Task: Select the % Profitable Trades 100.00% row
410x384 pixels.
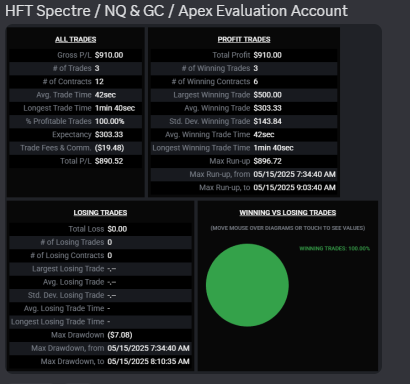Action: pyautogui.click(x=76, y=121)
